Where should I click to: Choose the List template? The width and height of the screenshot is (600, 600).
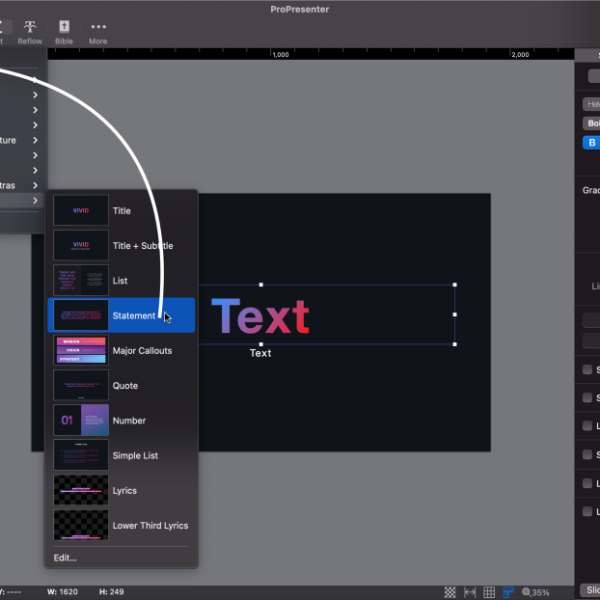coord(121,280)
